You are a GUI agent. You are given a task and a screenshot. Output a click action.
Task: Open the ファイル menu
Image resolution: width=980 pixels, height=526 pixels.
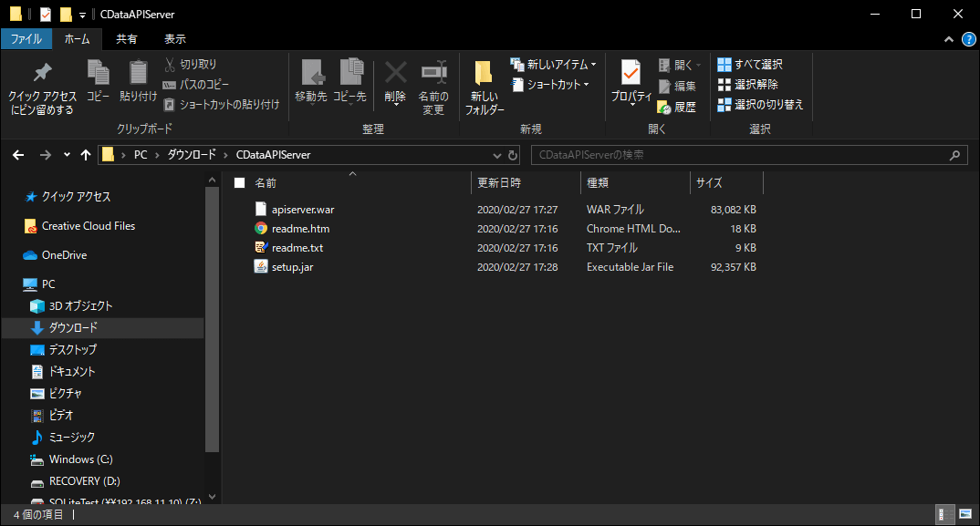coord(27,38)
